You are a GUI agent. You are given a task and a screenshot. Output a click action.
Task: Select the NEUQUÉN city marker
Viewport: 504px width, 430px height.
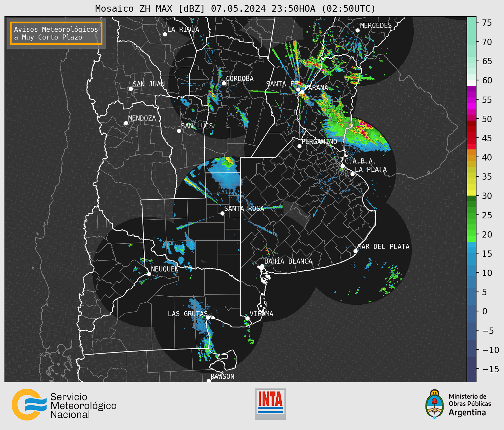(149, 274)
